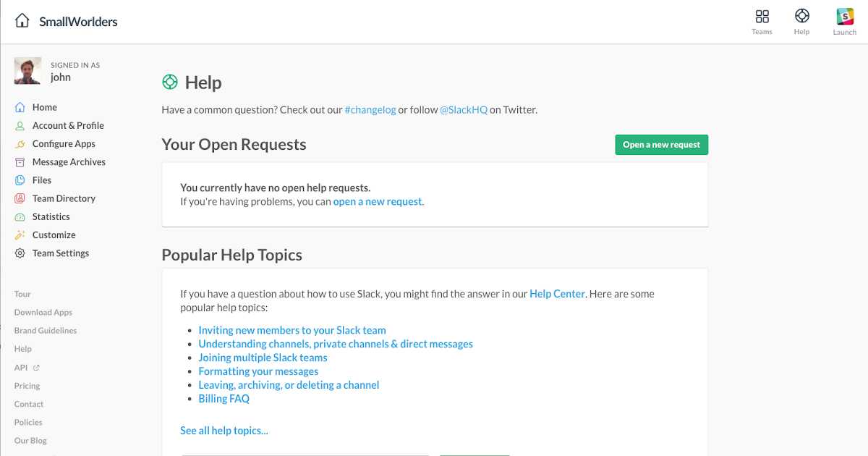Open 'Formatting your messages' topic
This screenshot has height=456, width=868.
pos(258,371)
